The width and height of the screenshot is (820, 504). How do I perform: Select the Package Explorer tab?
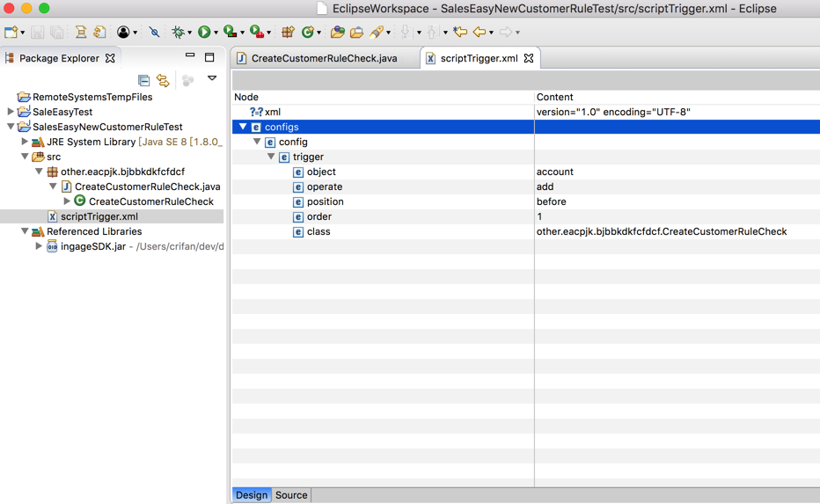(x=59, y=58)
